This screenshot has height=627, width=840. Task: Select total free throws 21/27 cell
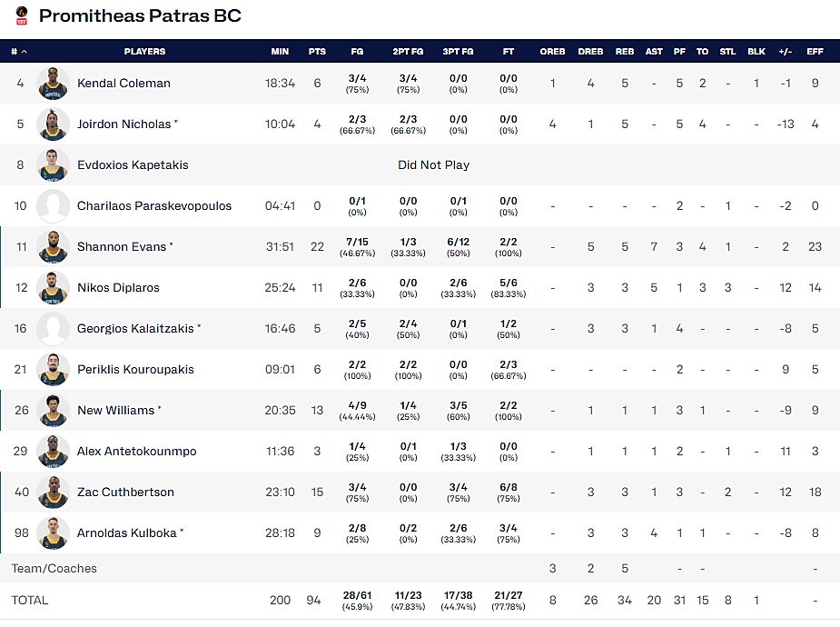coord(509,601)
